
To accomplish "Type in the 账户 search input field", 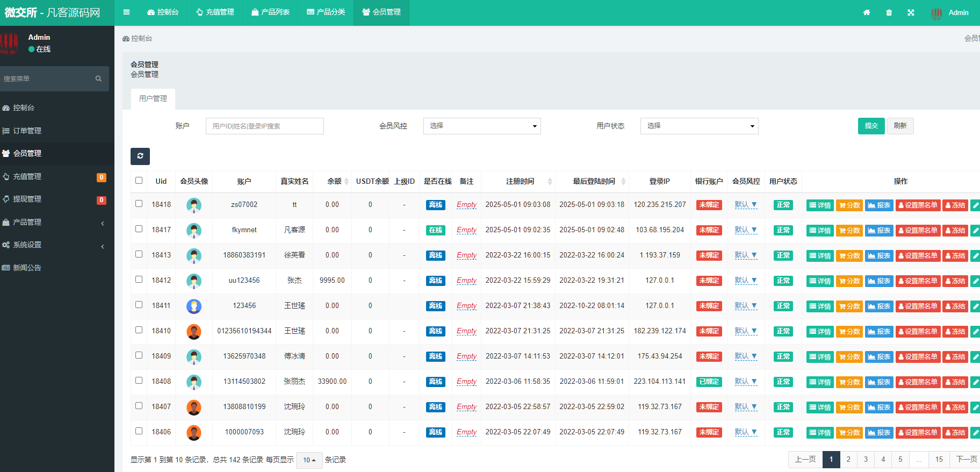I will pyautogui.click(x=264, y=126).
